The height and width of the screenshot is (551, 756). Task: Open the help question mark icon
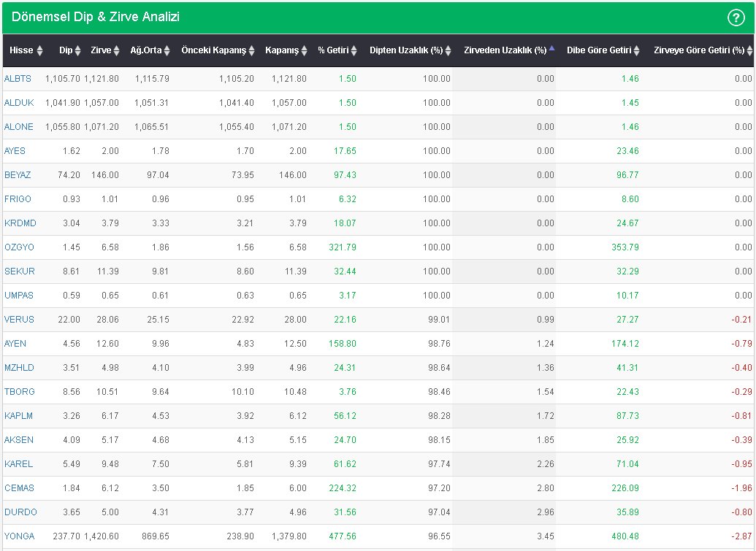(x=736, y=18)
